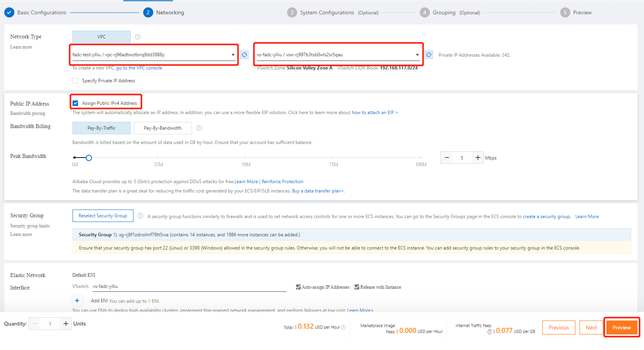The width and height of the screenshot is (644, 350).
Task: Disable Release with Instance for the ENI
Action: tap(357, 287)
